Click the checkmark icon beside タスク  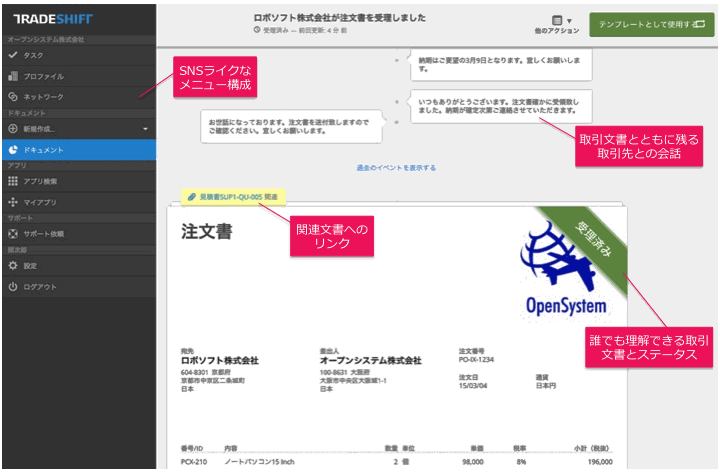tap(13, 55)
